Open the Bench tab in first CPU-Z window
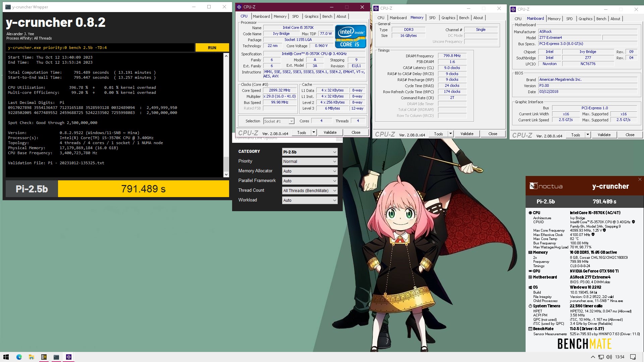 tap(327, 16)
